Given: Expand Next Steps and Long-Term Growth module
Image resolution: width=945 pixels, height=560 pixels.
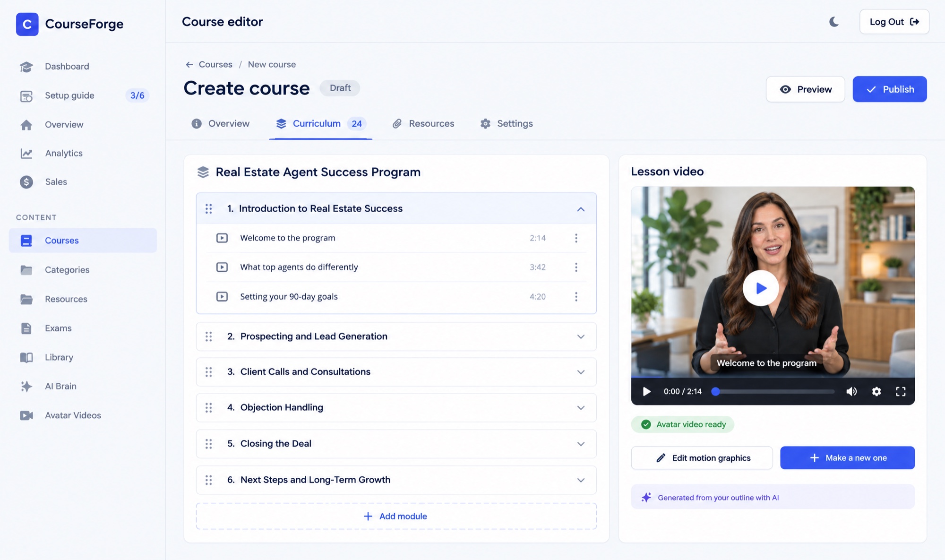Looking at the screenshot, I should [x=581, y=480].
